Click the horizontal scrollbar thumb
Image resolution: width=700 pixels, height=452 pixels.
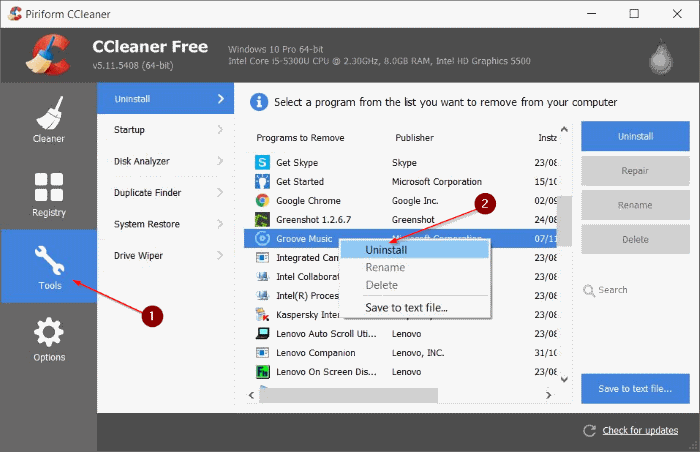pos(348,395)
